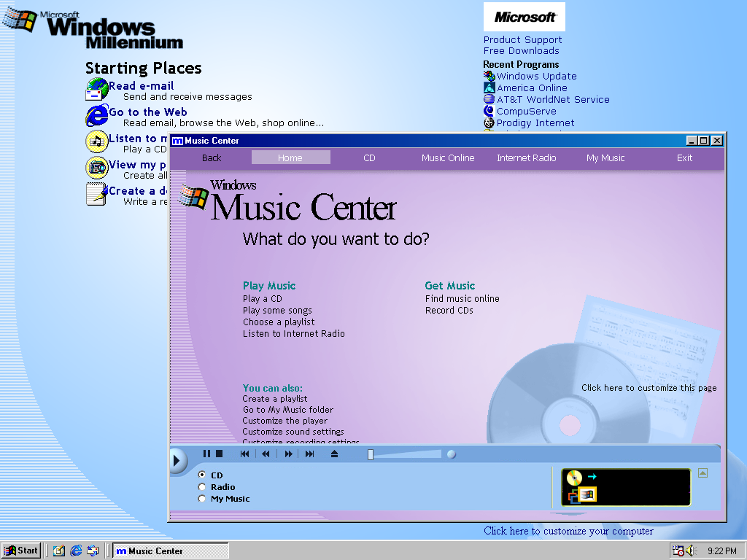Click the seek slider thumb in player
This screenshot has height=560, width=747.
click(x=371, y=455)
